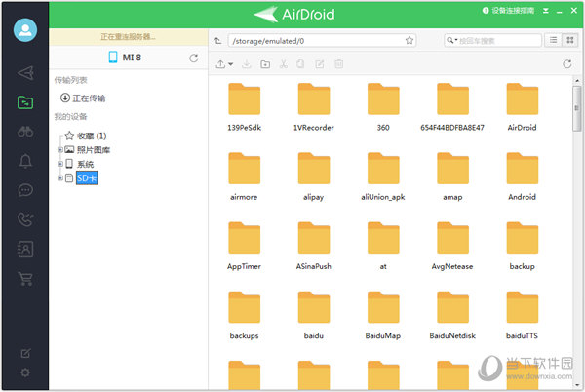
Task: Open the file transfer paper-plane icon
Action: pos(25,73)
